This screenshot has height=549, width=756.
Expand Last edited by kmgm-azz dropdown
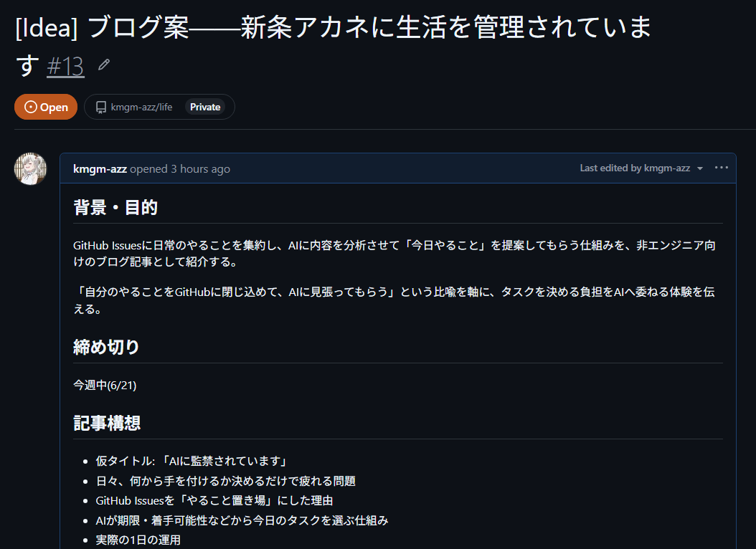(x=641, y=168)
